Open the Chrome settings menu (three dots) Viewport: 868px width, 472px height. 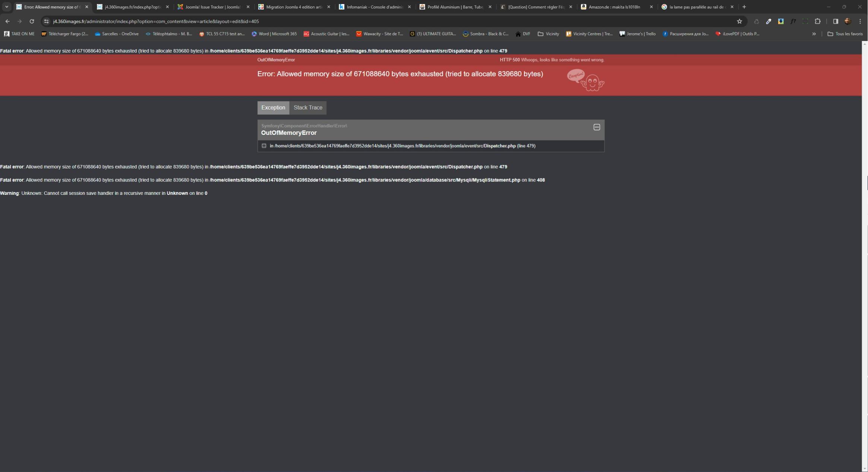[x=860, y=21]
